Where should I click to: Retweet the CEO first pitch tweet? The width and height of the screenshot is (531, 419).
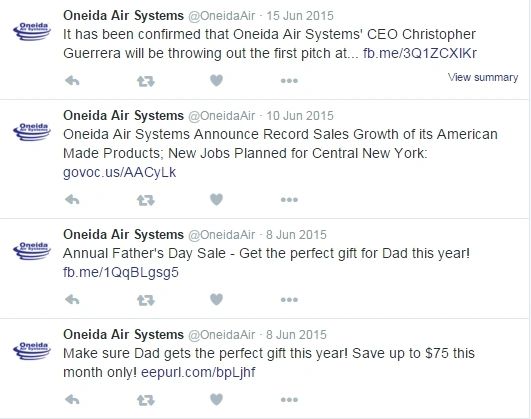pyautogui.click(x=146, y=81)
